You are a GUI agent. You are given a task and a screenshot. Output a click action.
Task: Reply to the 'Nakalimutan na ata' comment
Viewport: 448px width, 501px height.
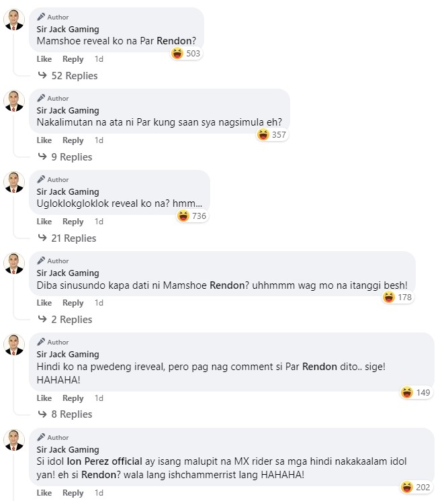73,140
